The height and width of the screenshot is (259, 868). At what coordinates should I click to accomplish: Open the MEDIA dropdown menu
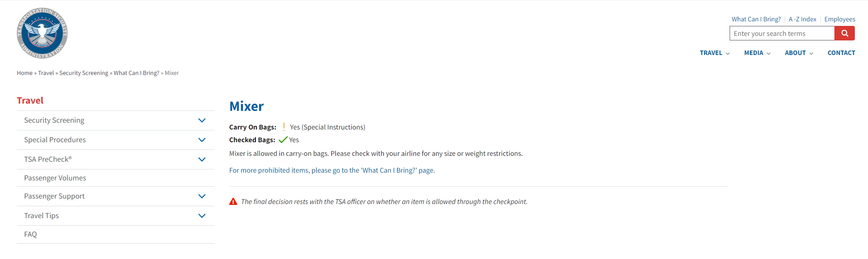pyautogui.click(x=757, y=53)
